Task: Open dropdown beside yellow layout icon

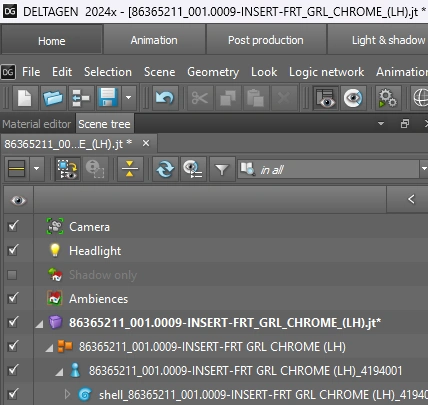Action: point(37,169)
